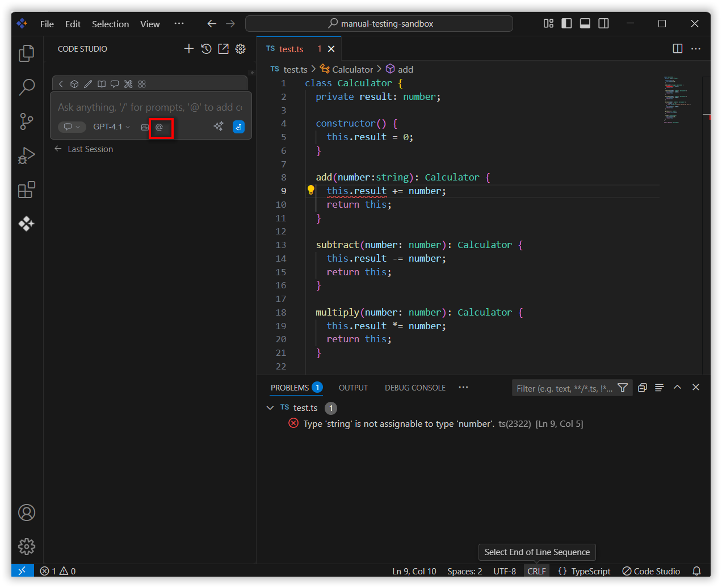722x588 pixels.
Task: Click the Split Editor icon above the code
Action: tap(677, 49)
